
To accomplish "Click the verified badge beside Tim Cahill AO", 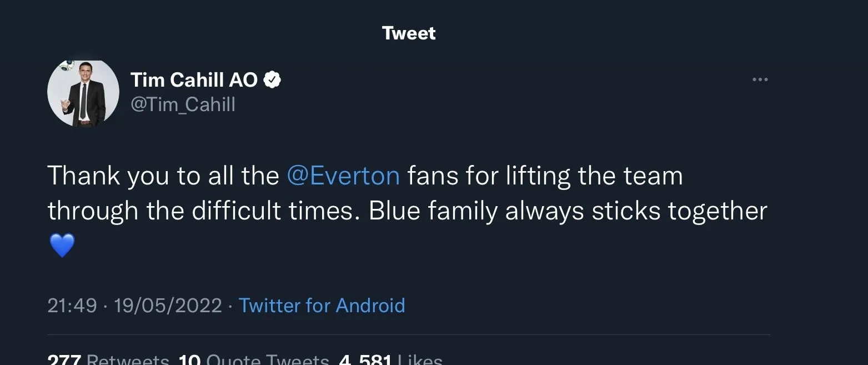I will (x=272, y=81).
